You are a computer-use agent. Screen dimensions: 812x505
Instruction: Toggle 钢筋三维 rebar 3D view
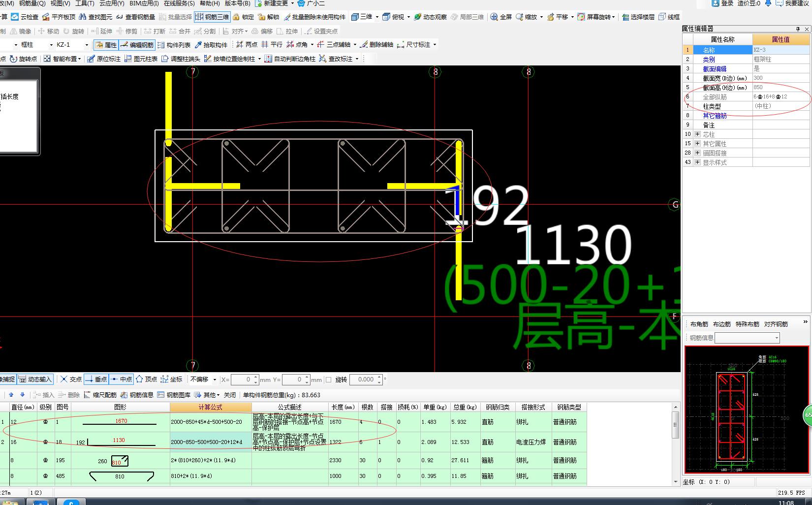(212, 17)
